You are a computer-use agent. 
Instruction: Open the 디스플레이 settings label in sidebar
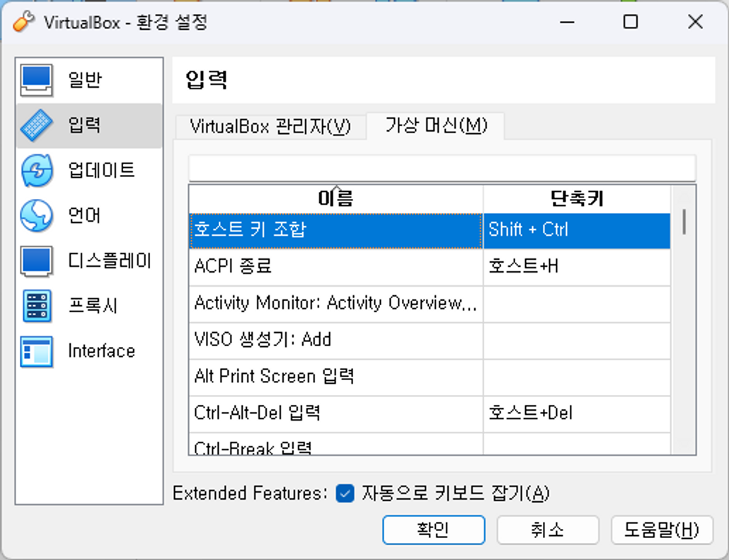110,261
